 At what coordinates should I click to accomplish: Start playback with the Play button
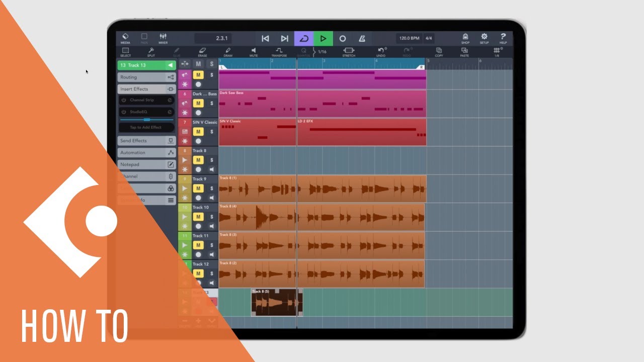(x=323, y=39)
